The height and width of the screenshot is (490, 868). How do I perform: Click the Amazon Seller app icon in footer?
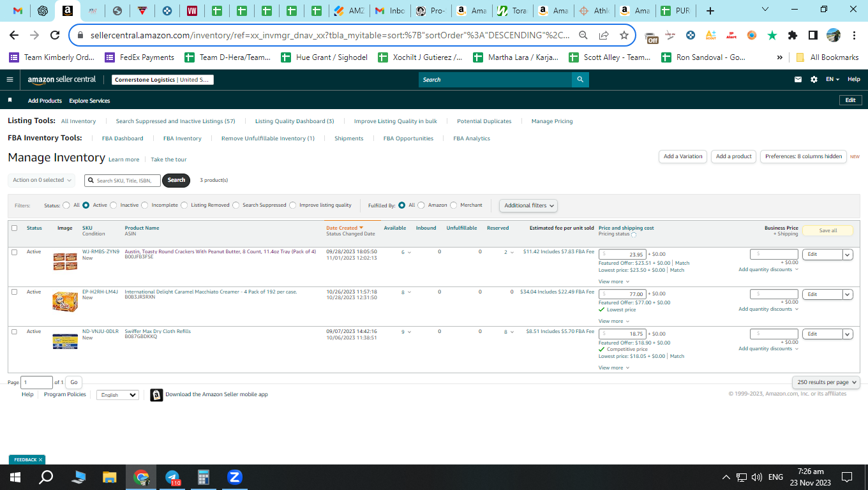pos(156,395)
